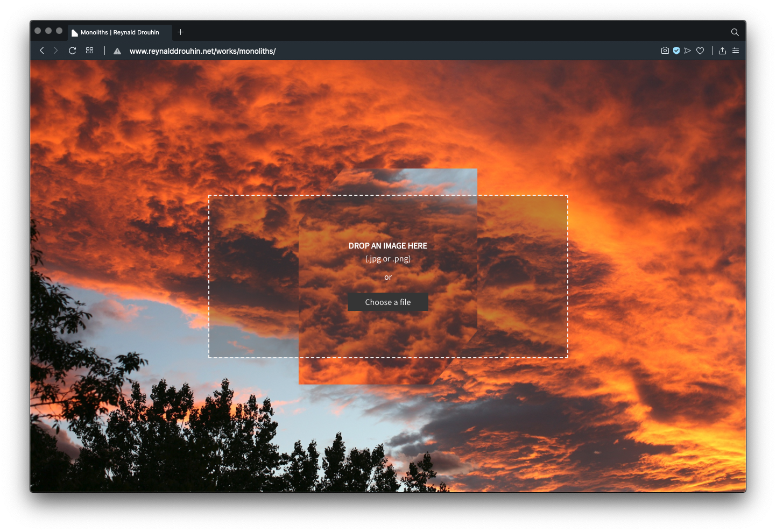The image size is (776, 532).
Task: Click the address bar URL field
Action: coord(202,51)
